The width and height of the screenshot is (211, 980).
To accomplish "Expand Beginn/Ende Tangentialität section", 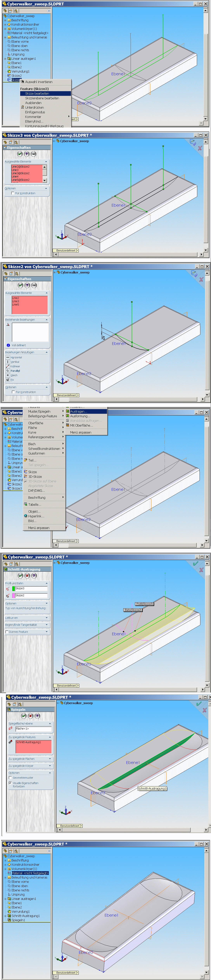I will tap(47, 625).
